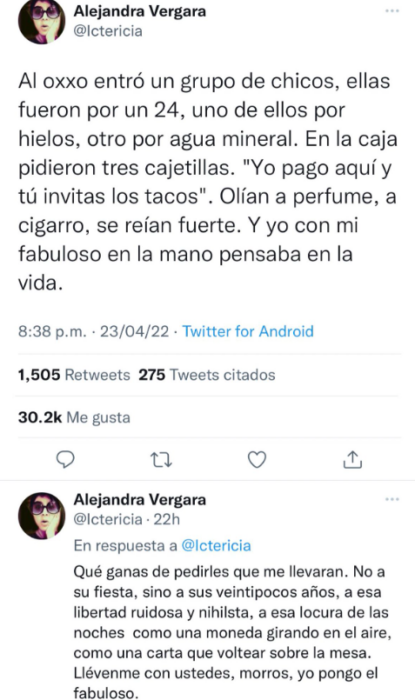Like the tweet with heart icon

[257, 459]
